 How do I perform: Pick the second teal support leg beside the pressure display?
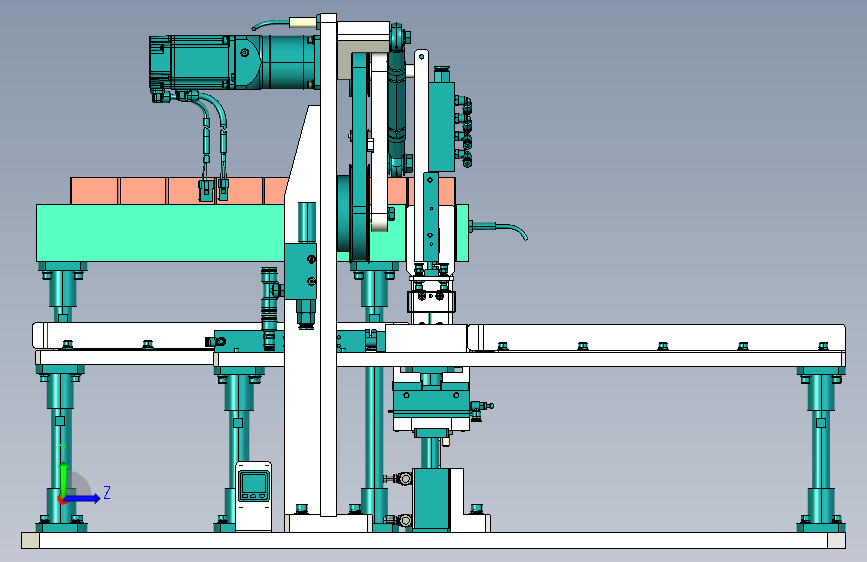click(238, 449)
